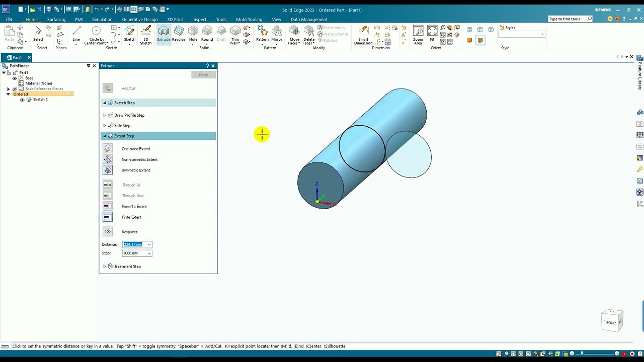
Task: Activate the Thin Wall tool
Action: pos(235,35)
